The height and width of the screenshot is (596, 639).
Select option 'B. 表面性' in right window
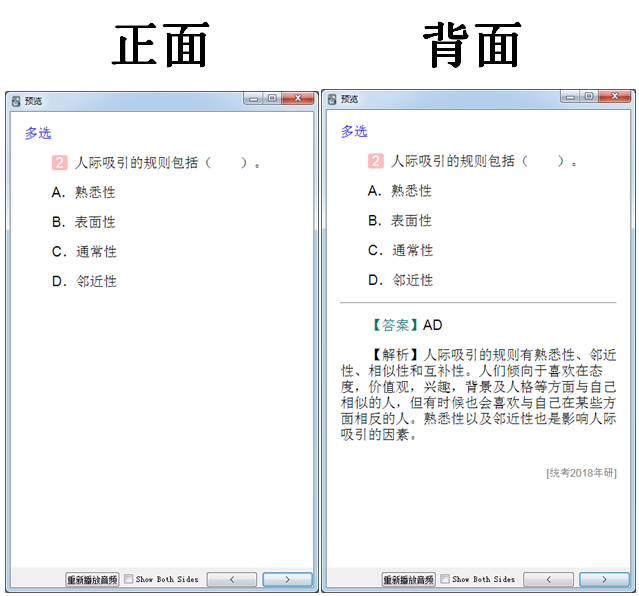point(400,221)
